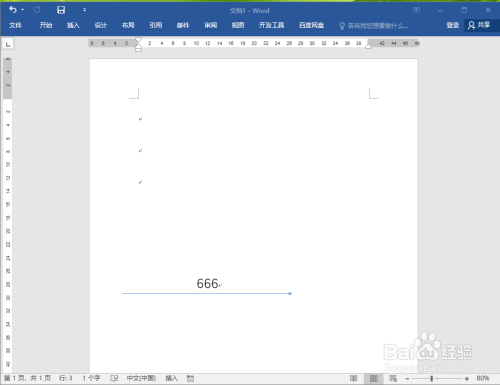Click the Tell Me search box
Image resolution: width=500 pixels, height=385 pixels.
374,26
